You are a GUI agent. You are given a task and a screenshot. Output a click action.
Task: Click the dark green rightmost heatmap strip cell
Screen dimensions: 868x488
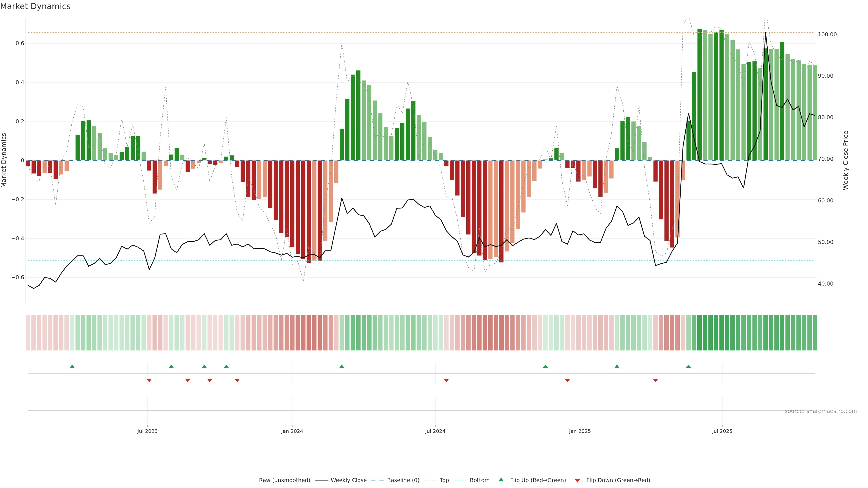point(815,332)
